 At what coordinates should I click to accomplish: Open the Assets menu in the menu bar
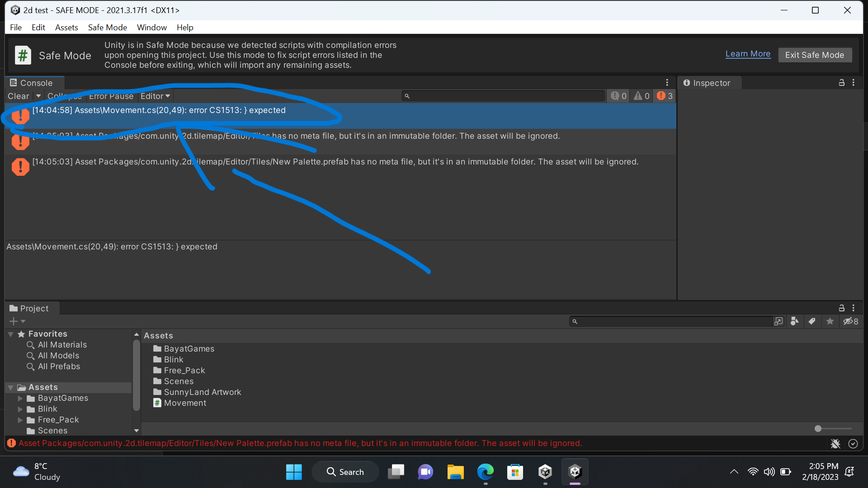(66, 28)
